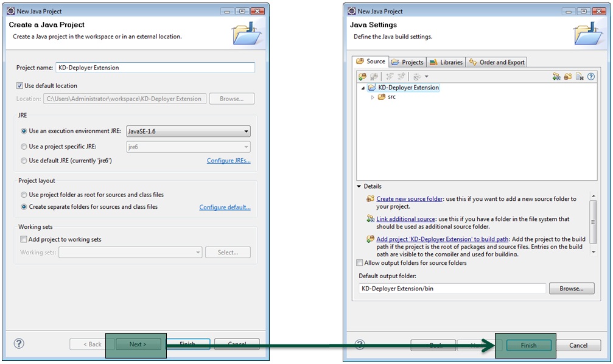
Task: Switch to the Libraries tab
Action: pyautogui.click(x=446, y=62)
